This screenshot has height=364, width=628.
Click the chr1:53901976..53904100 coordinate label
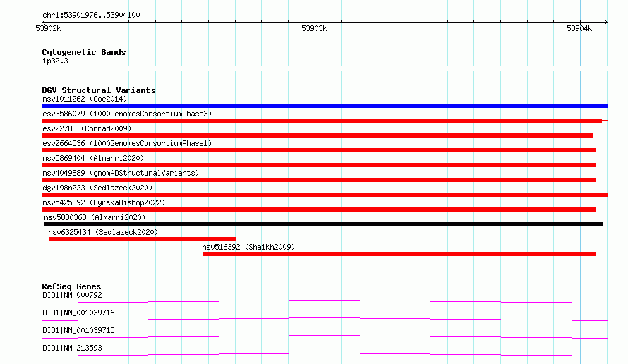(91, 15)
